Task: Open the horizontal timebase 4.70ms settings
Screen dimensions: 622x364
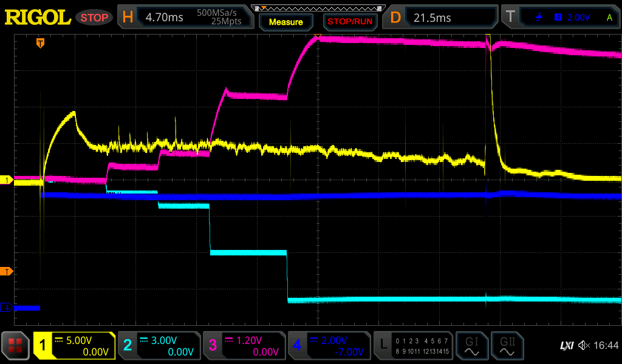Action: pos(186,18)
